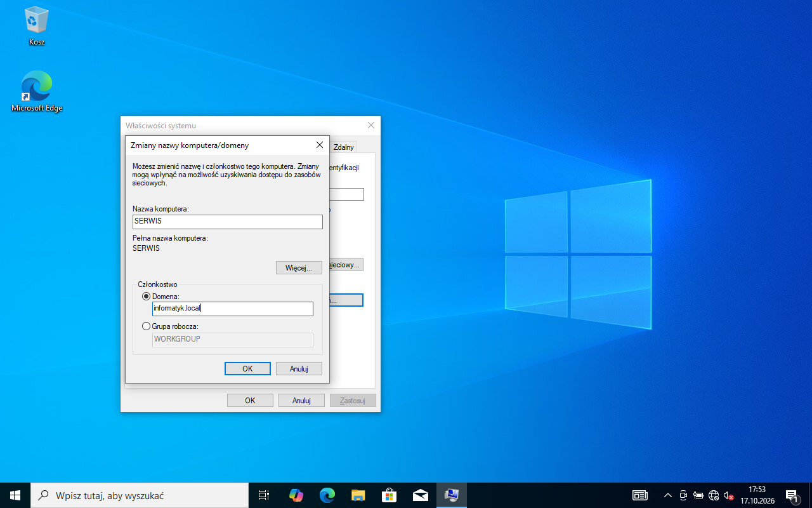Click the Domena text field with informatyk.local

tap(233, 309)
